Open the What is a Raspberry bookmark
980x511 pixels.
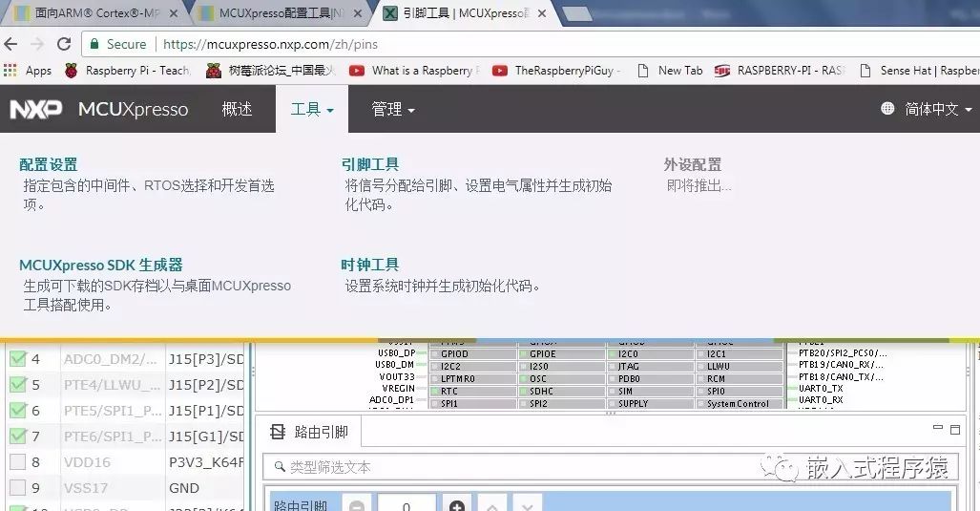click(x=414, y=71)
